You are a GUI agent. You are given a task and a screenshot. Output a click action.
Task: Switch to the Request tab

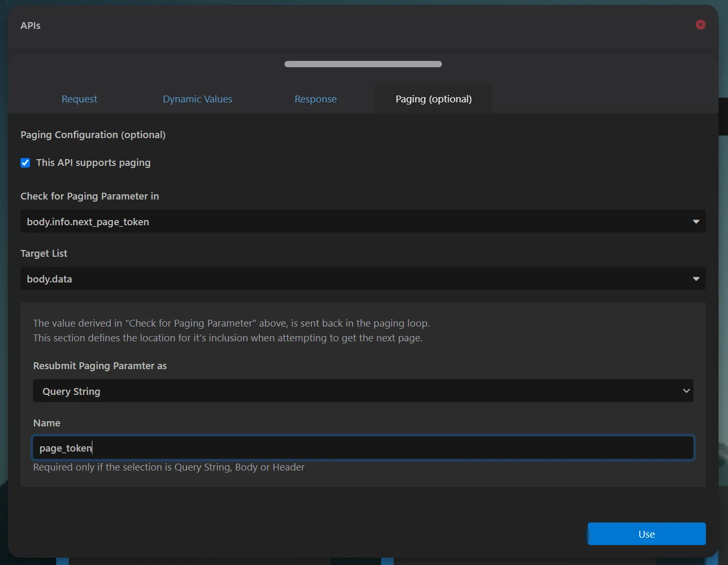click(x=79, y=99)
